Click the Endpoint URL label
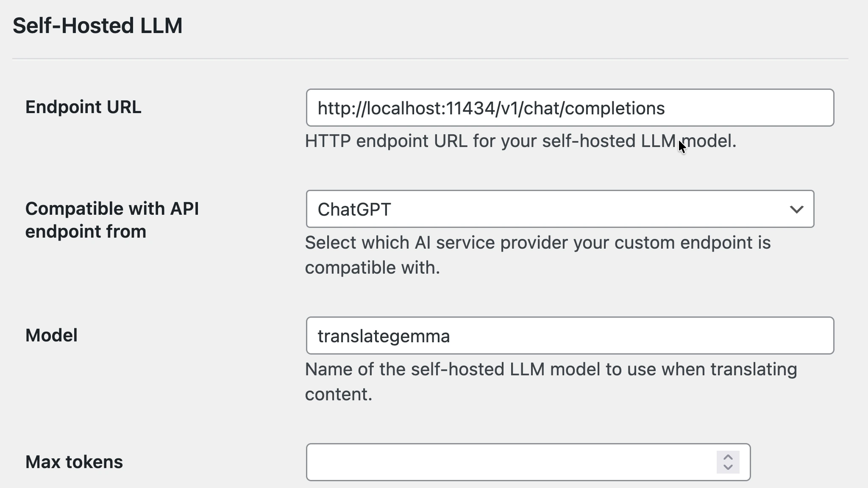This screenshot has width=868, height=488. coord(83,107)
